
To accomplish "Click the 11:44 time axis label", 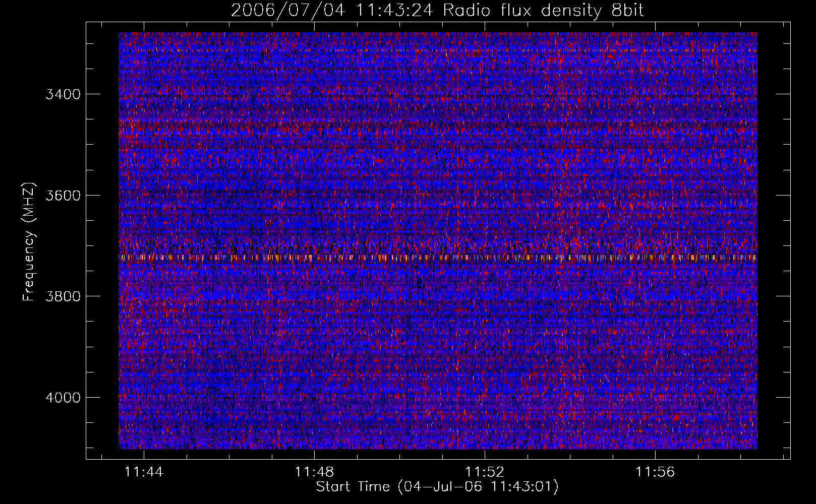I will click(x=144, y=472).
